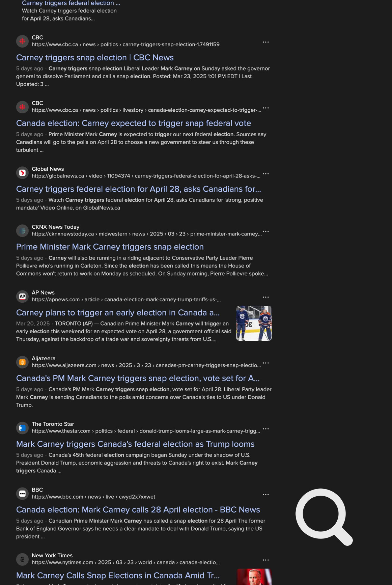The width and height of the screenshot is (392, 585).
Task: Open more options for CBC snap election result
Action: click(265, 42)
